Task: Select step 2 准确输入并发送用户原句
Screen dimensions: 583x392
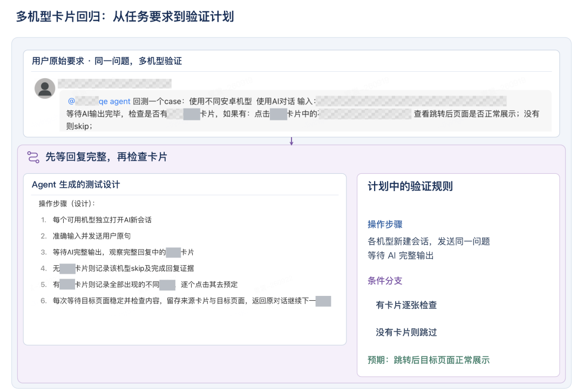Action: point(85,236)
